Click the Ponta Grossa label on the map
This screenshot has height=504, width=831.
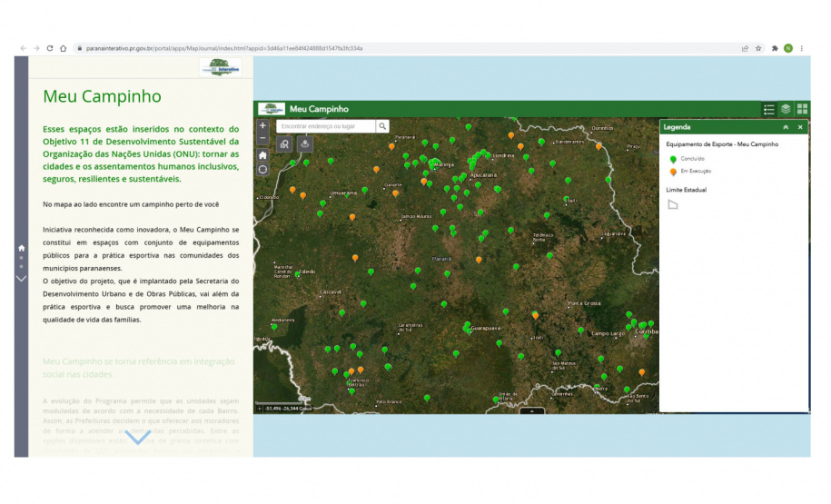click(x=585, y=303)
